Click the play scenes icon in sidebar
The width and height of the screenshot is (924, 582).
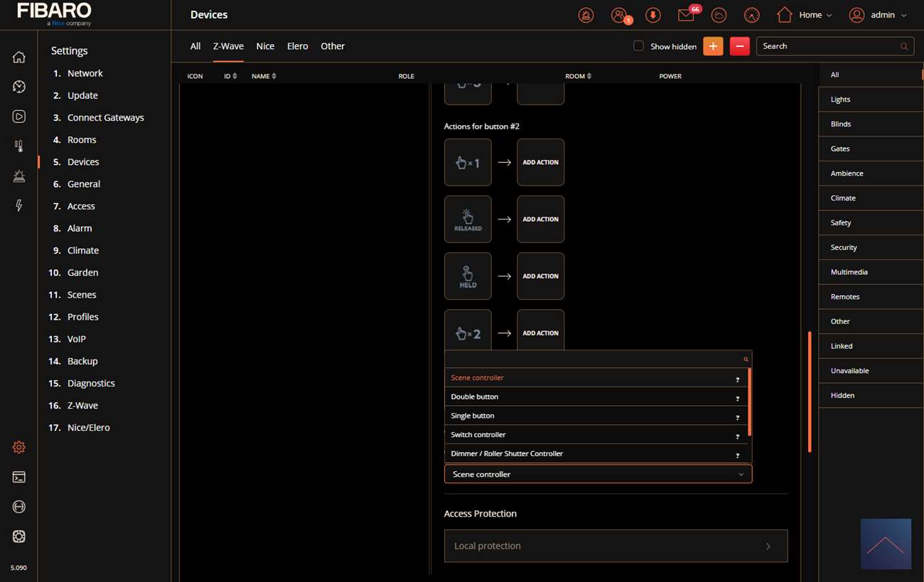point(19,117)
